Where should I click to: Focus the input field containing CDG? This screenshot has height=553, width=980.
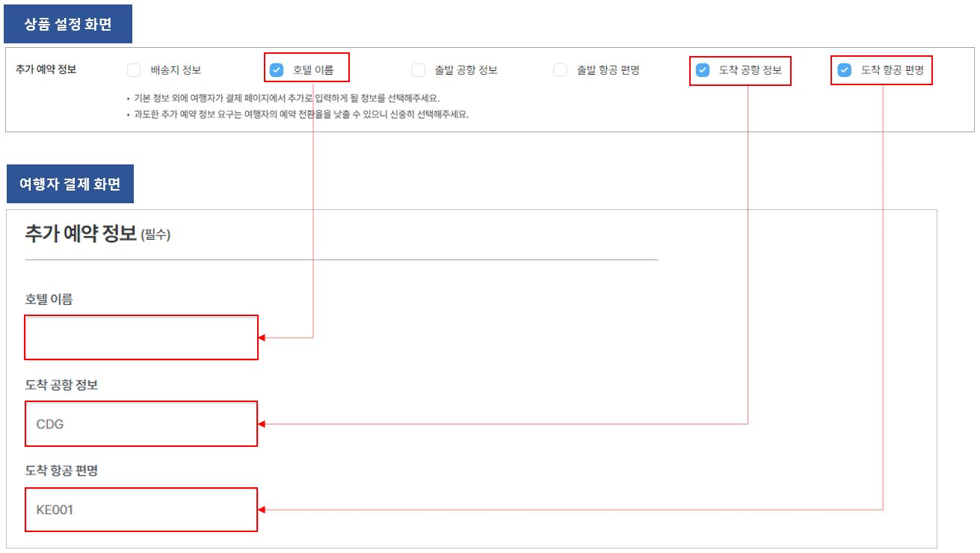tap(141, 424)
